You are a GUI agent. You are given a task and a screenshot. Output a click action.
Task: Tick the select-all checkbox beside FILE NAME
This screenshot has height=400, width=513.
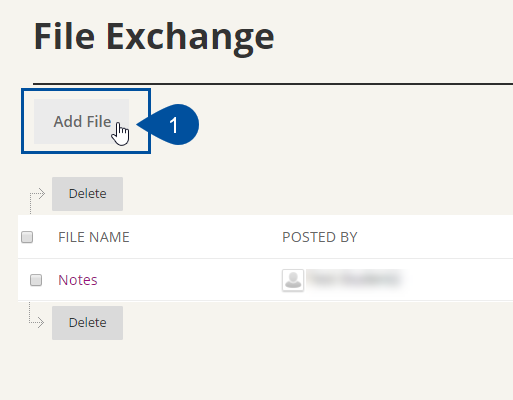[27, 237]
